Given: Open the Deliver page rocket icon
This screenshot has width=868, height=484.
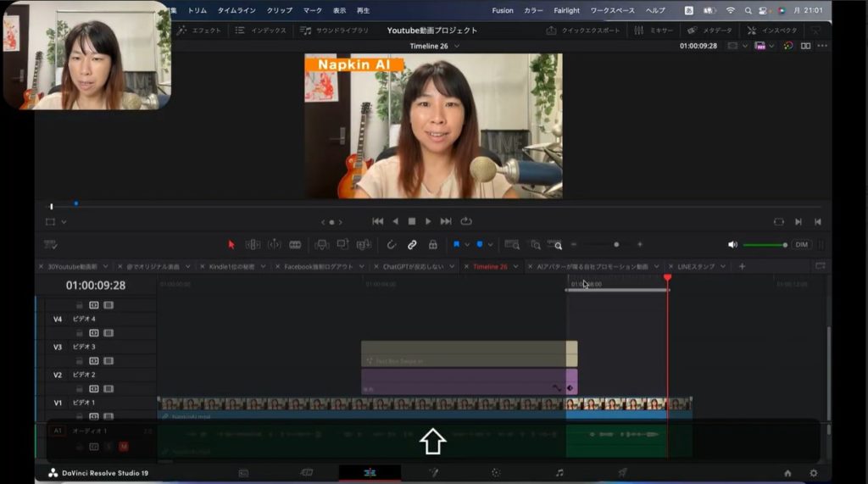Looking at the screenshot, I should [x=622, y=472].
